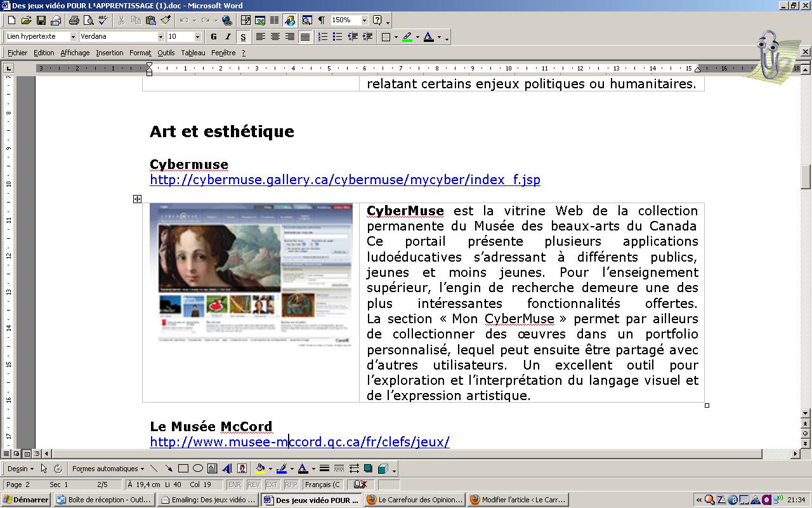The image size is (812, 508).
Task: Toggle italic formatting
Action: coord(228,37)
